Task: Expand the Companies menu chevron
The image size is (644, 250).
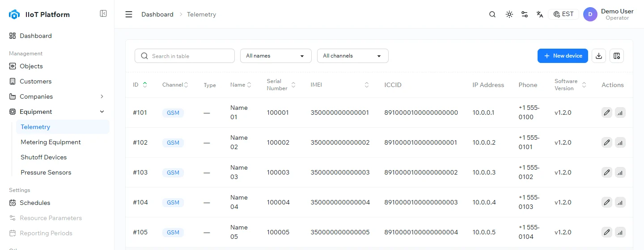Action: coord(102,96)
